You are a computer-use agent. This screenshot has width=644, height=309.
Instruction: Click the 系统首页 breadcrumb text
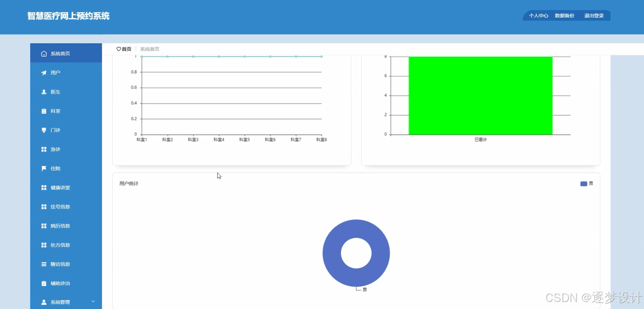pos(149,49)
